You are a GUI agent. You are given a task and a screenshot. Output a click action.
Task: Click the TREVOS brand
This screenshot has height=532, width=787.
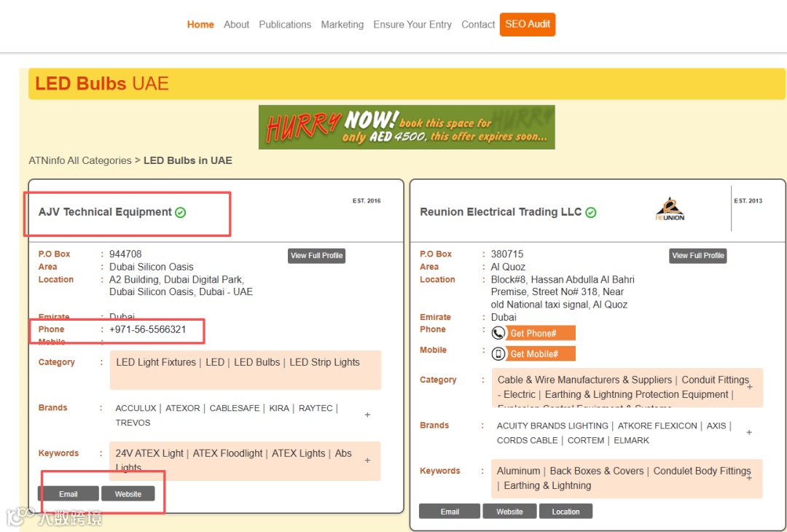pos(133,423)
